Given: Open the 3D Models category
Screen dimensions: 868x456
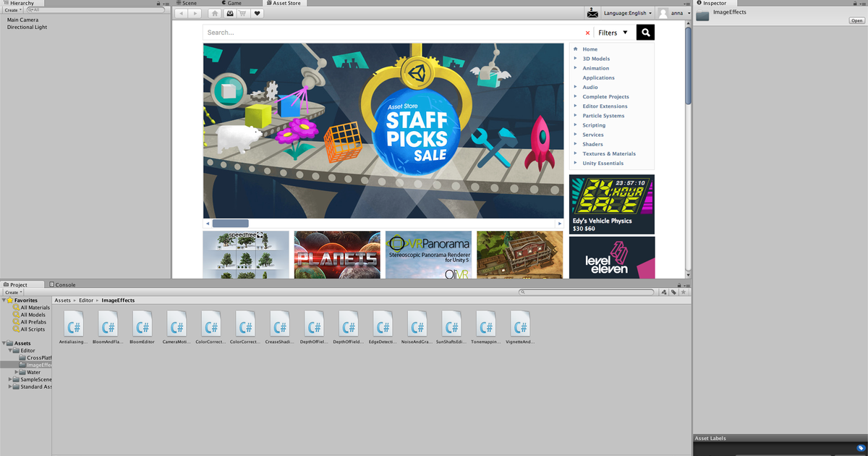Looking at the screenshot, I should 596,59.
